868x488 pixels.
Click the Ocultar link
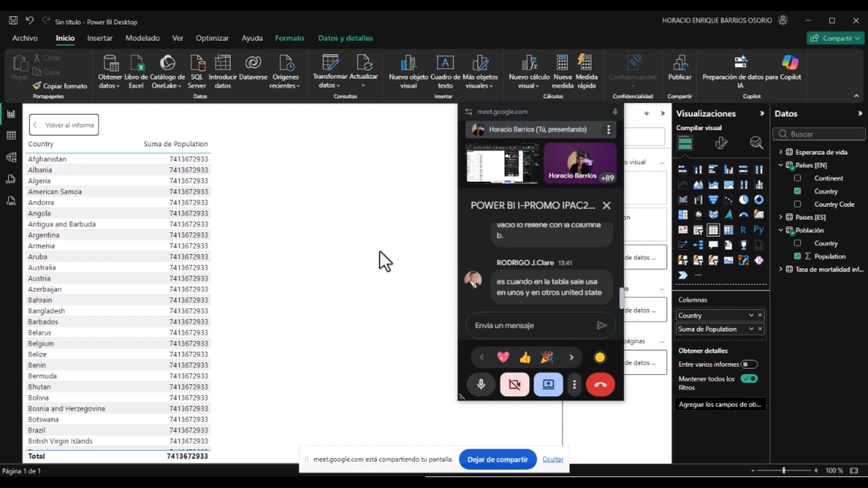553,459
